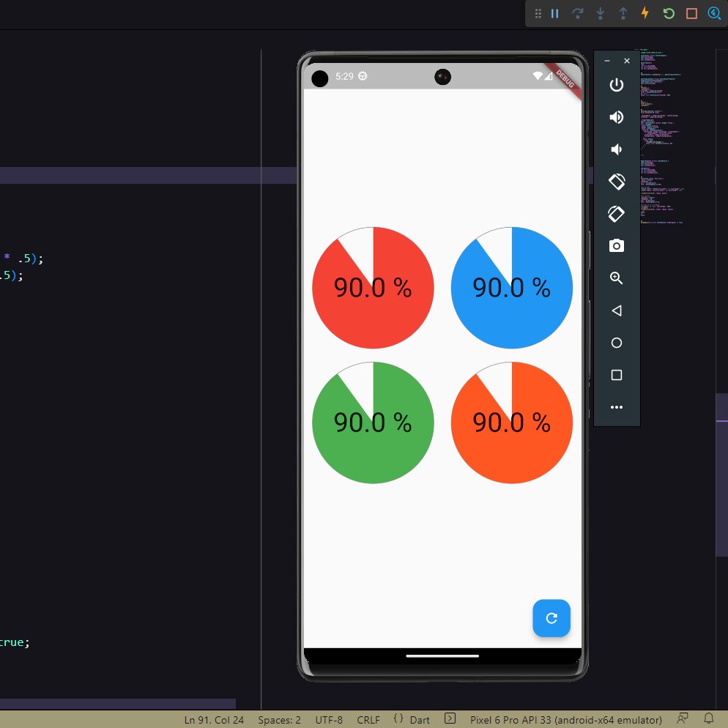Click the debug Step Out arrow
Screen dimensions: 728x728
click(x=623, y=13)
